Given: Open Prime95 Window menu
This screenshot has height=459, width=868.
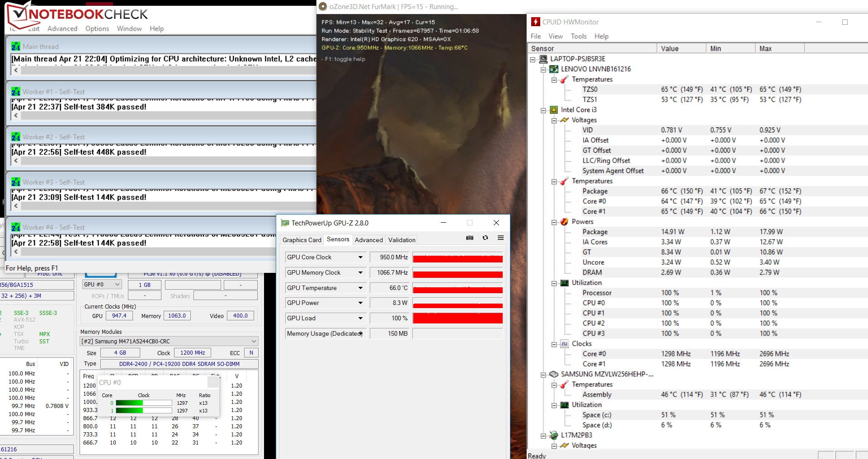Looking at the screenshot, I should (x=129, y=28).
